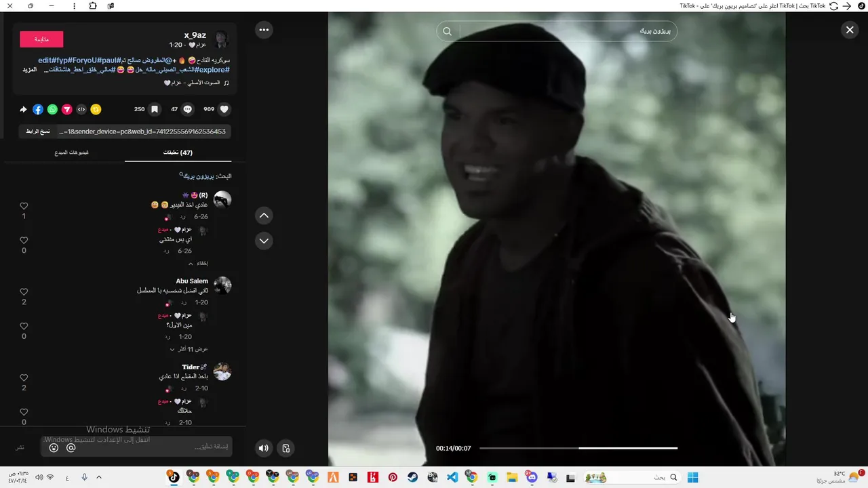Image resolution: width=868 pixels, height=488 pixels.
Task: Like the Abu Salem comment
Action: pyautogui.click(x=24, y=292)
